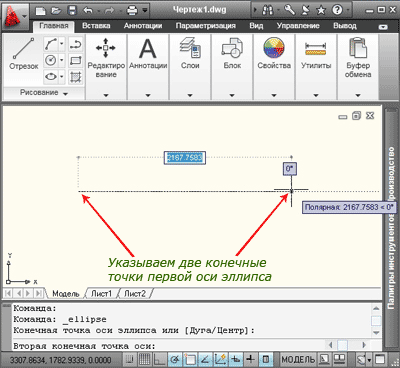Open the Свойства panel with the color wheel

(274, 67)
